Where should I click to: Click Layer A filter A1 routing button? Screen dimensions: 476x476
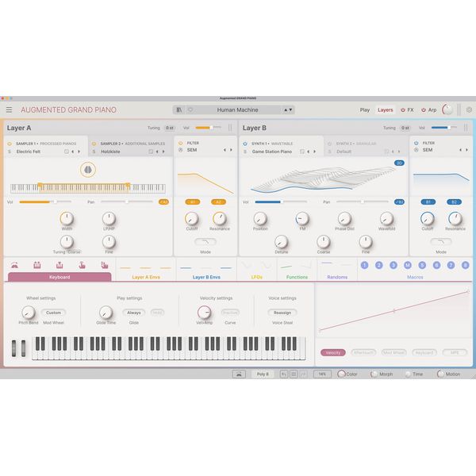193,202
